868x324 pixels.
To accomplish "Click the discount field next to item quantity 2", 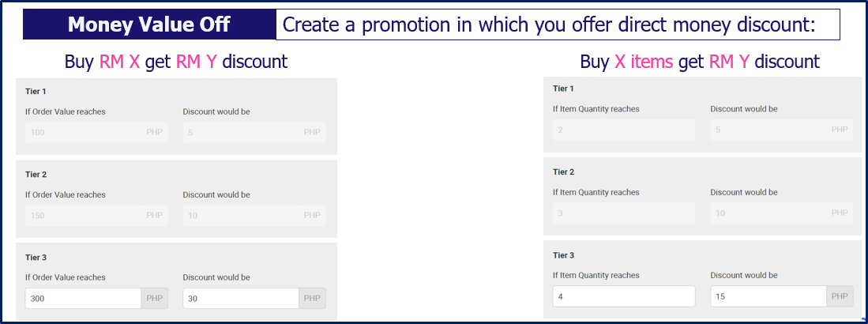I will [x=768, y=130].
